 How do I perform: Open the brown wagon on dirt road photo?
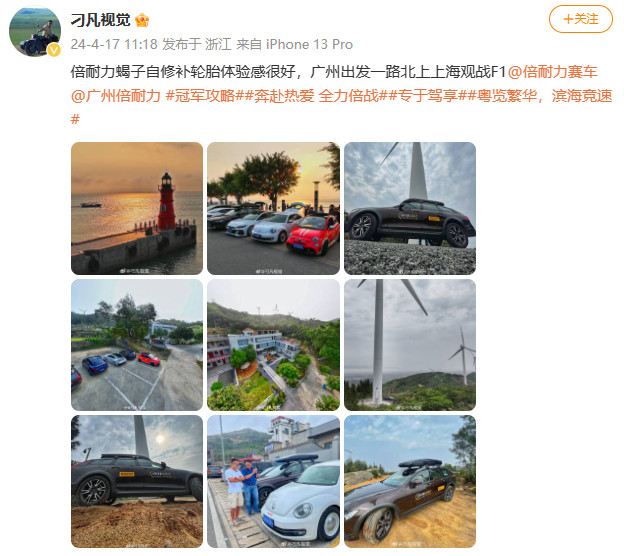pyautogui.click(x=410, y=482)
